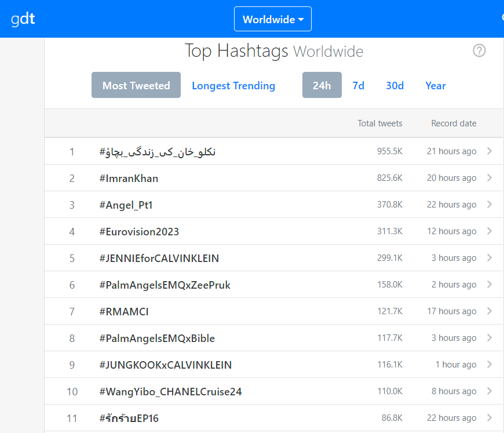Click the 8 hours ago record date
Viewport: 504px width, 433px height.
454,391
